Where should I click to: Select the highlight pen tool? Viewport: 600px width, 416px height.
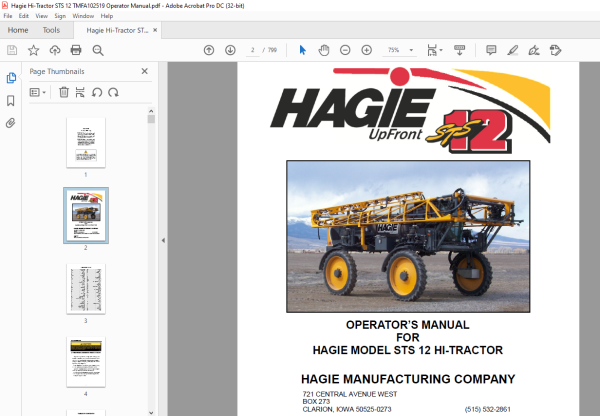tap(512, 50)
